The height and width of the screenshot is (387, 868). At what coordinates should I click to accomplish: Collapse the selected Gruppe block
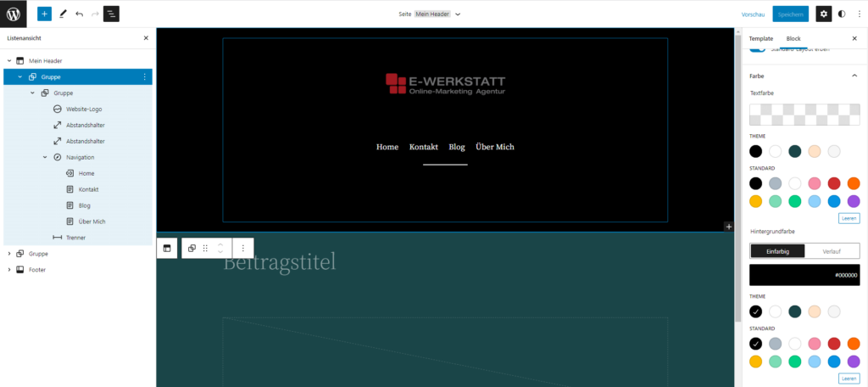point(20,77)
